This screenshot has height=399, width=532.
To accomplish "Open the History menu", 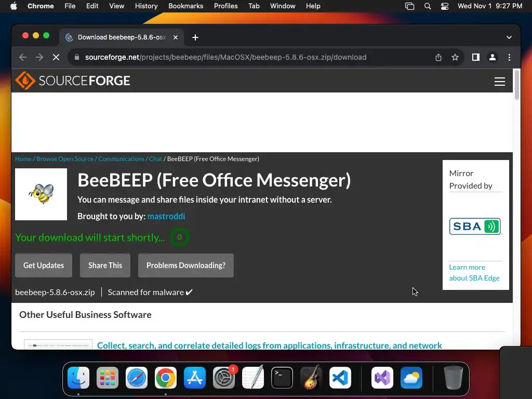I will click(146, 6).
